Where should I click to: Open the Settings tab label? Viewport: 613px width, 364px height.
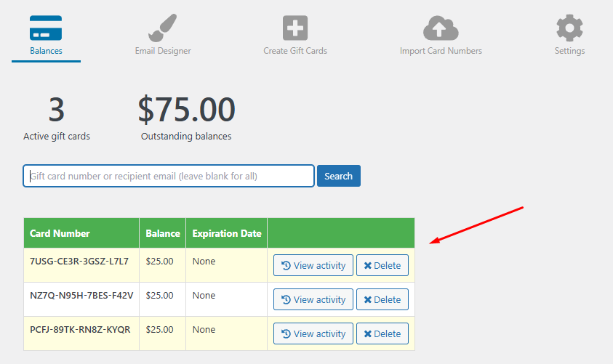(x=569, y=51)
